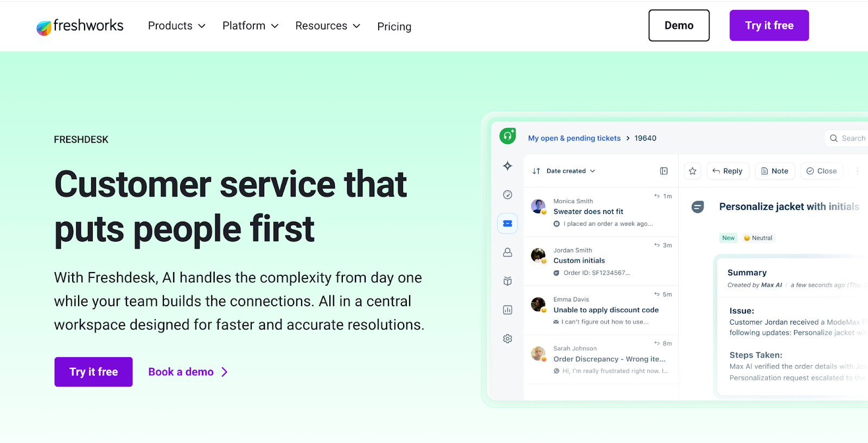Click the header Try it free button
This screenshot has width=868, height=443.
click(x=769, y=26)
